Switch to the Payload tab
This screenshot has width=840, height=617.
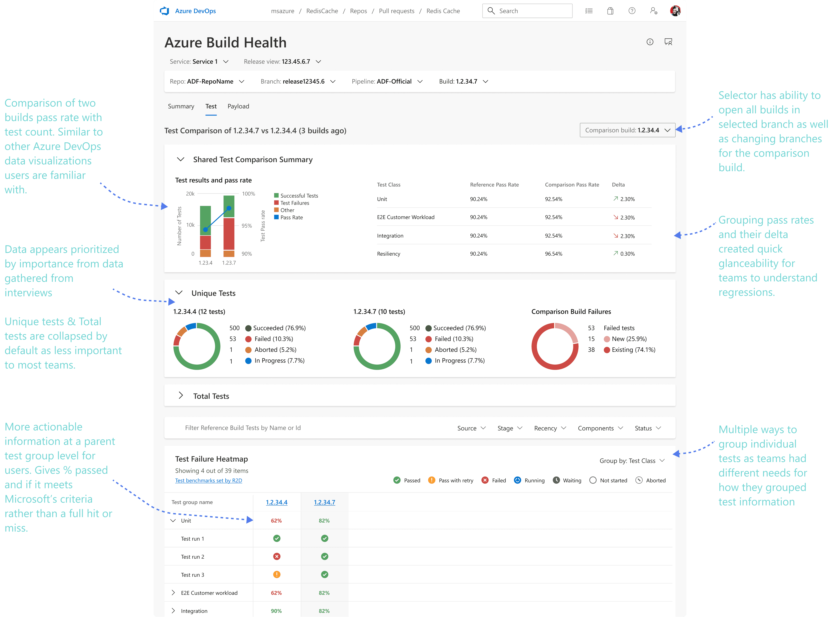pos(238,106)
